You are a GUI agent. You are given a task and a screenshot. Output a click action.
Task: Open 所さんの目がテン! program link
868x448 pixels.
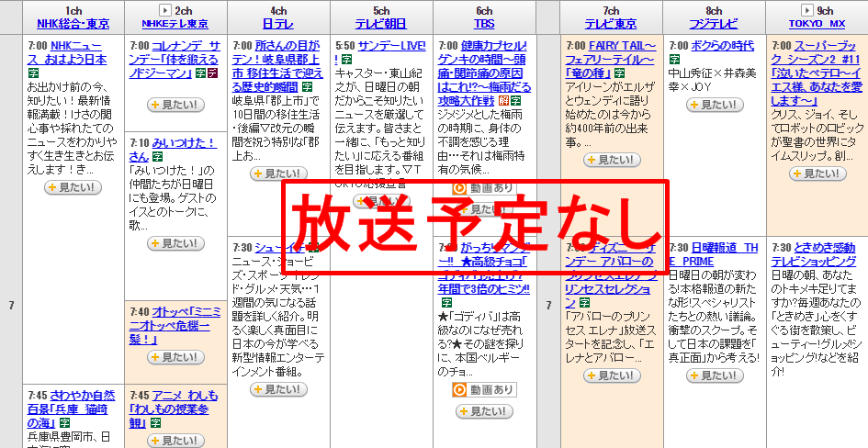pyautogui.click(x=276, y=66)
